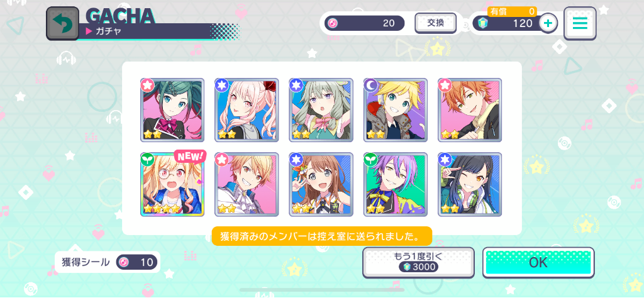Open the gray-green haired girl card

pyautogui.click(x=321, y=110)
